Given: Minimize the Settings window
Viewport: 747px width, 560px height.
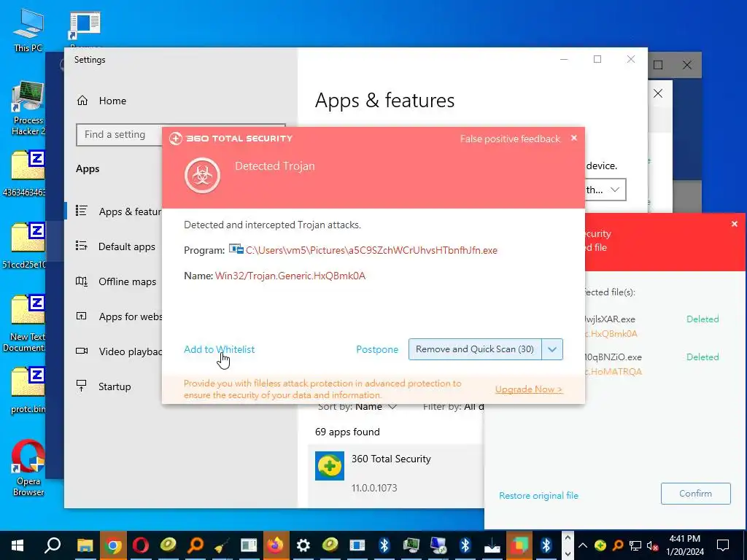Looking at the screenshot, I should pyautogui.click(x=564, y=59).
